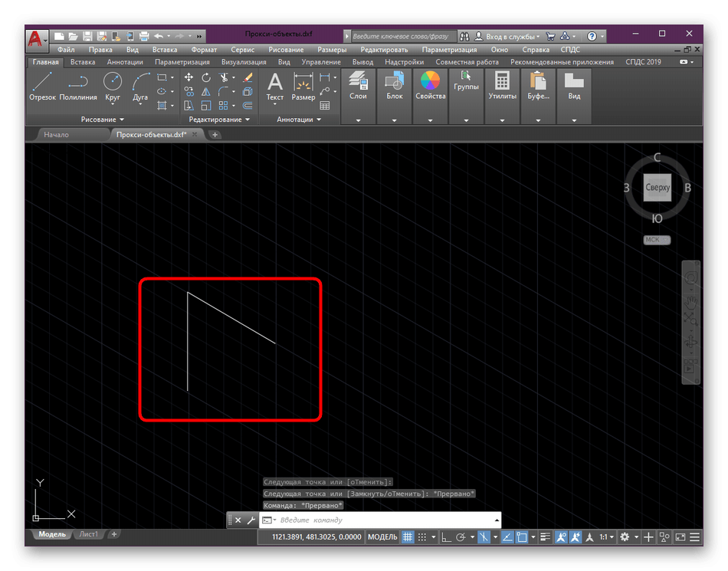Click the МСК coordinate system button

[x=657, y=240]
